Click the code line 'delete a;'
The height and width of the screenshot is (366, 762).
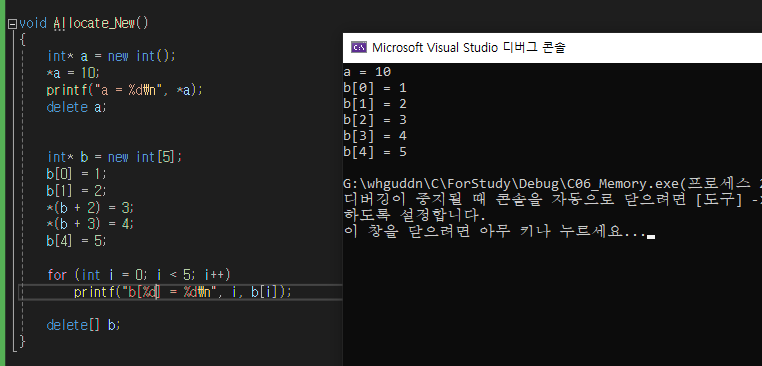[x=76, y=107]
